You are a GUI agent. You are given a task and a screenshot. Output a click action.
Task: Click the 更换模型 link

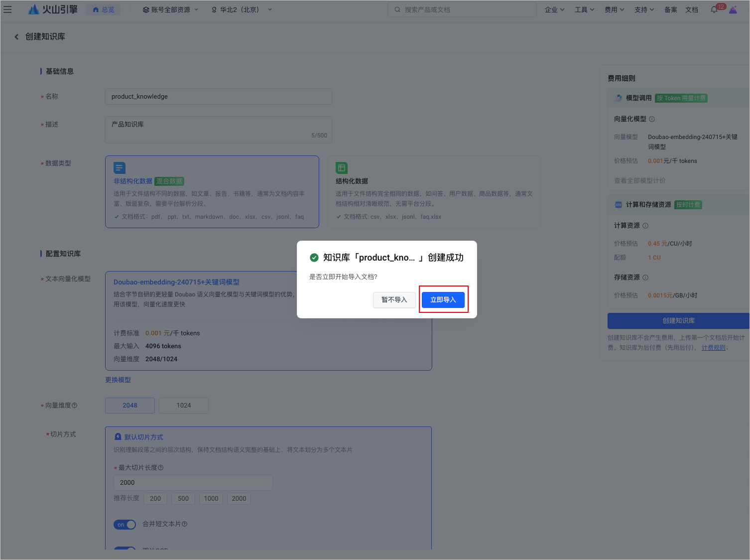pos(118,380)
